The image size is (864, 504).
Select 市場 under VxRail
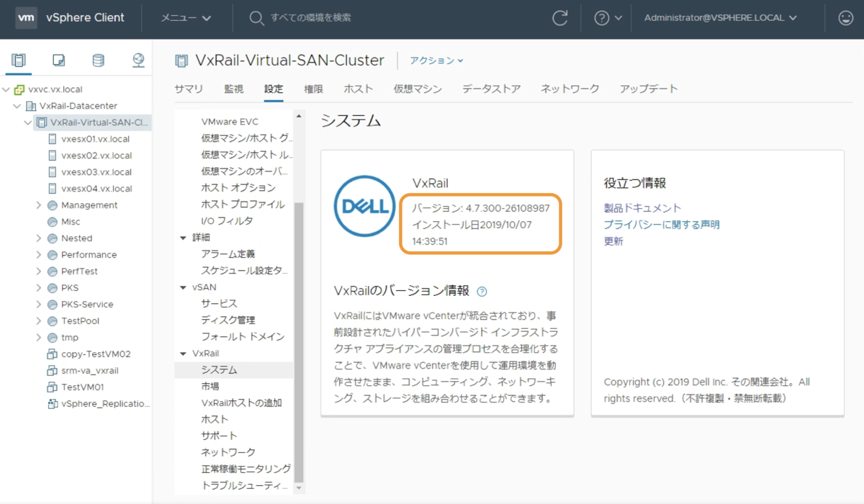[x=210, y=387]
